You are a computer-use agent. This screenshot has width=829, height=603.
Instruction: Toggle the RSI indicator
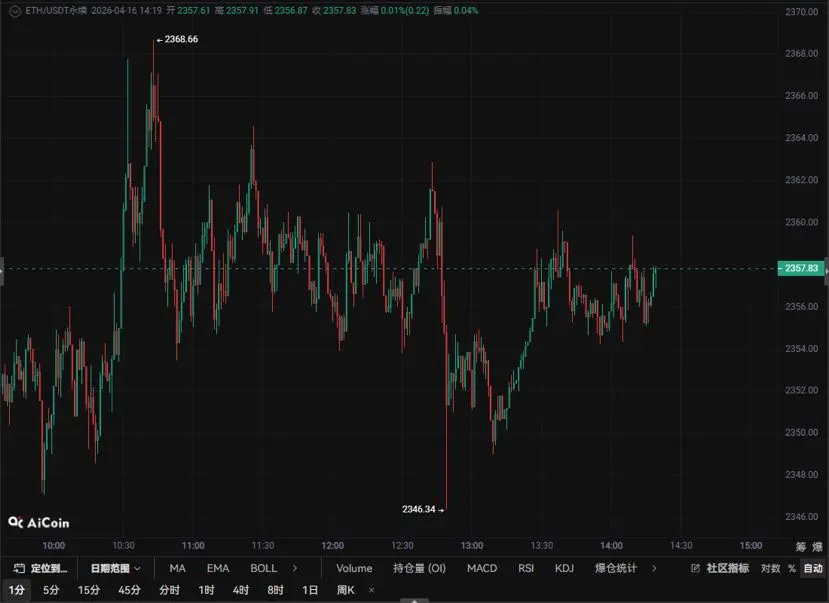coord(526,568)
